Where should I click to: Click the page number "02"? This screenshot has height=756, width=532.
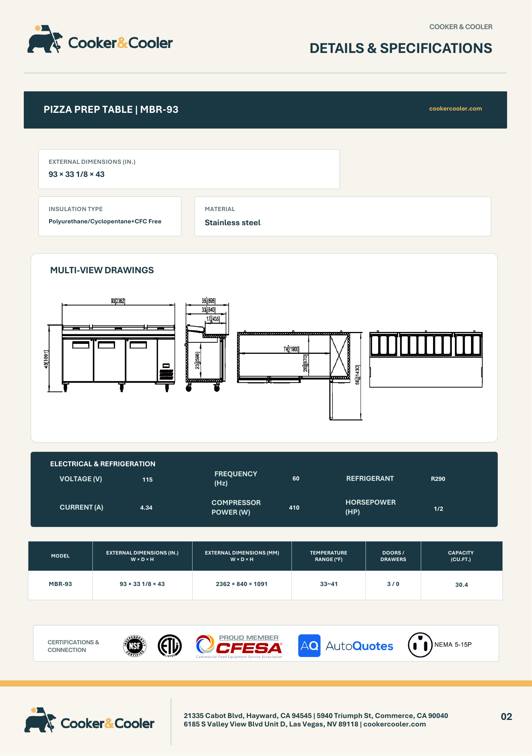pos(506,717)
